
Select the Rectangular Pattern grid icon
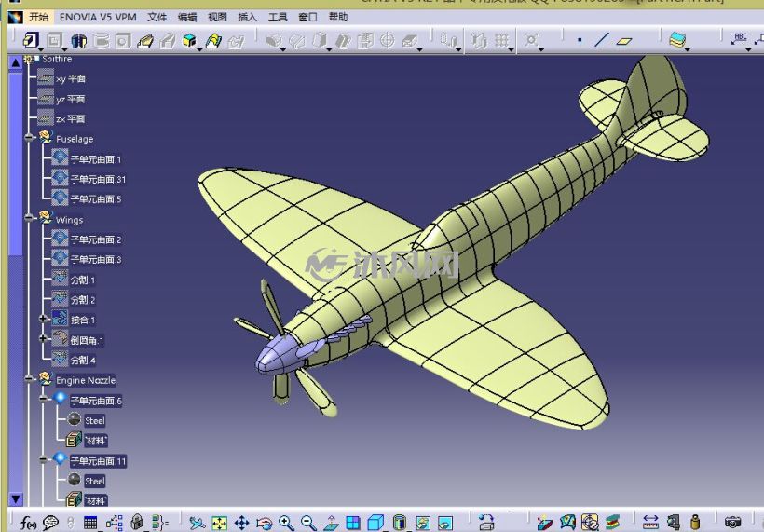pyautogui.click(x=502, y=40)
